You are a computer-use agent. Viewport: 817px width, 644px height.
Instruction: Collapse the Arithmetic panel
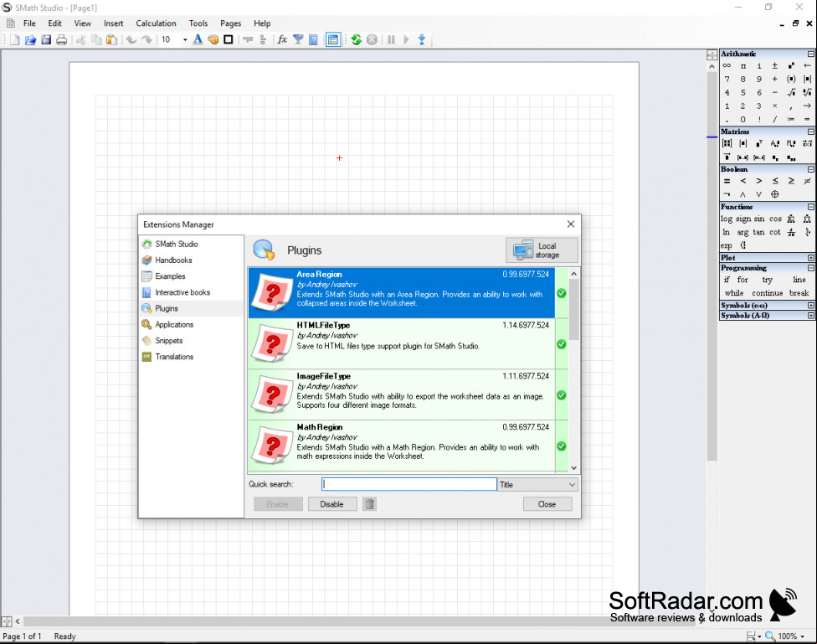click(x=811, y=54)
